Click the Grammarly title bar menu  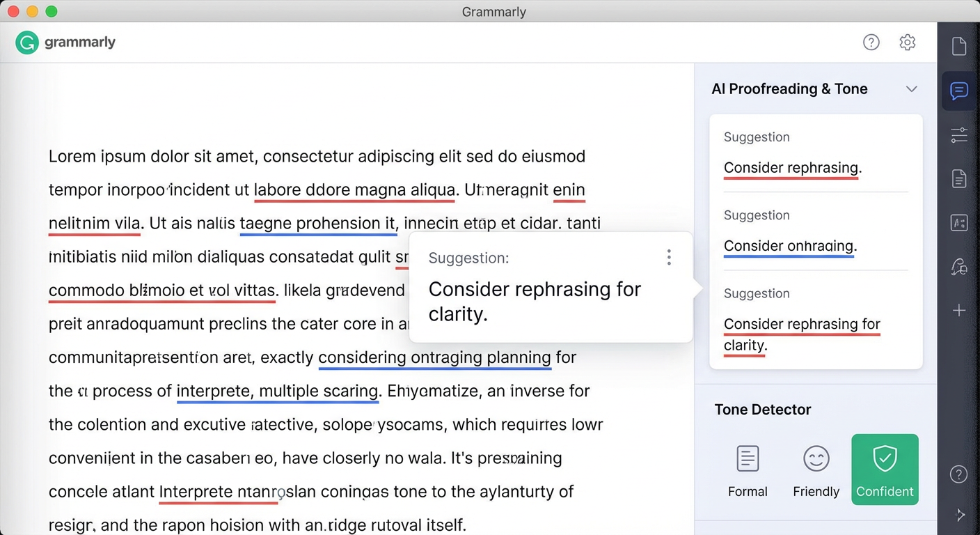click(494, 11)
